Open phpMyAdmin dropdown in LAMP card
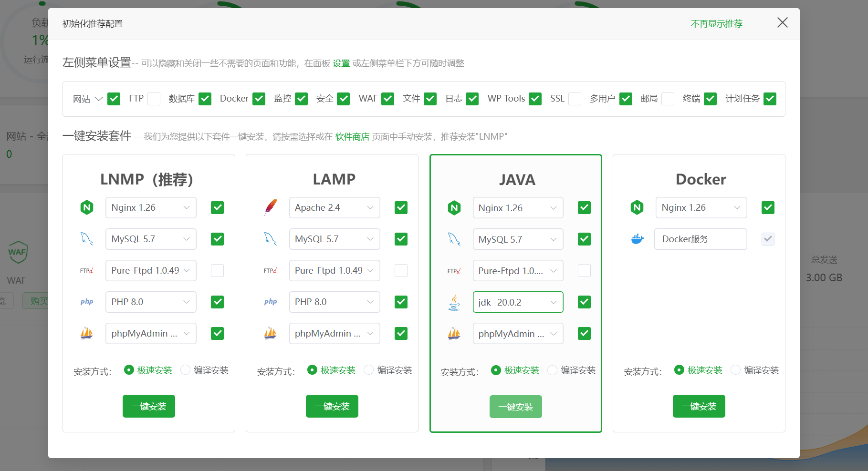 pos(335,333)
